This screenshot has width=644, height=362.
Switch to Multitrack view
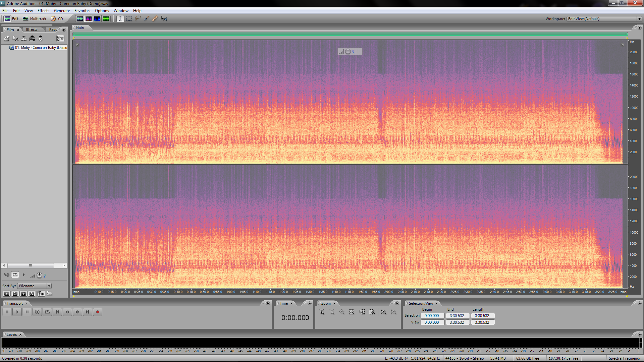(35, 19)
